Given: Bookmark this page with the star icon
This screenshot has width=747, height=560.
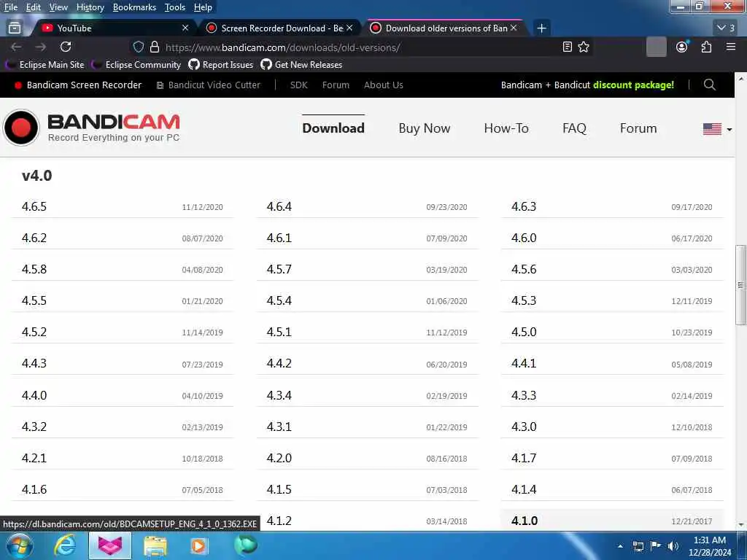Looking at the screenshot, I should (584, 47).
